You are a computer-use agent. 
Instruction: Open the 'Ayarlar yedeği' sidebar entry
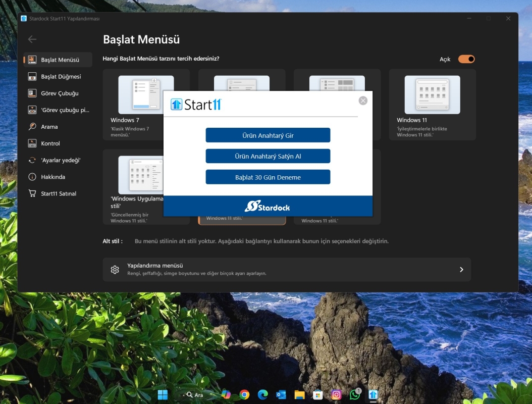coord(60,160)
